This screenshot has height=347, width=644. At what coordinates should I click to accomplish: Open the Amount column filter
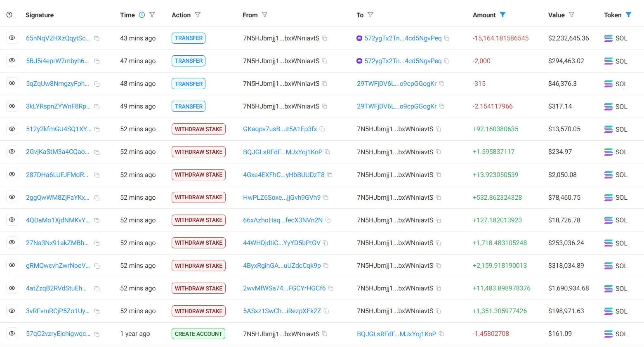pyautogui.click(x=502, y=15)
